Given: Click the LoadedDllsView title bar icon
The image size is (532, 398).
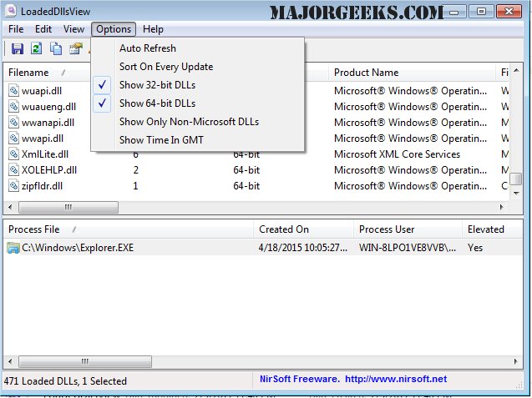Looking at the screenshot, I should (11, 11).
